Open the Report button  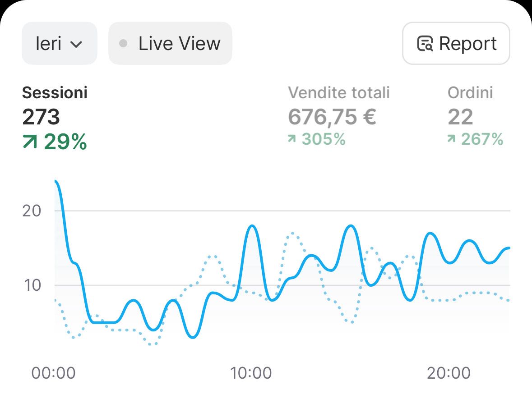pos(456,43)
